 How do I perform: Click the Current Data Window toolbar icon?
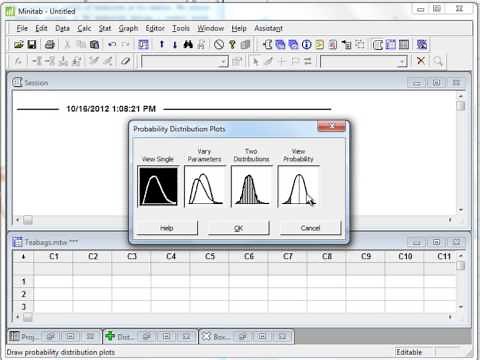tap(391, 44)
